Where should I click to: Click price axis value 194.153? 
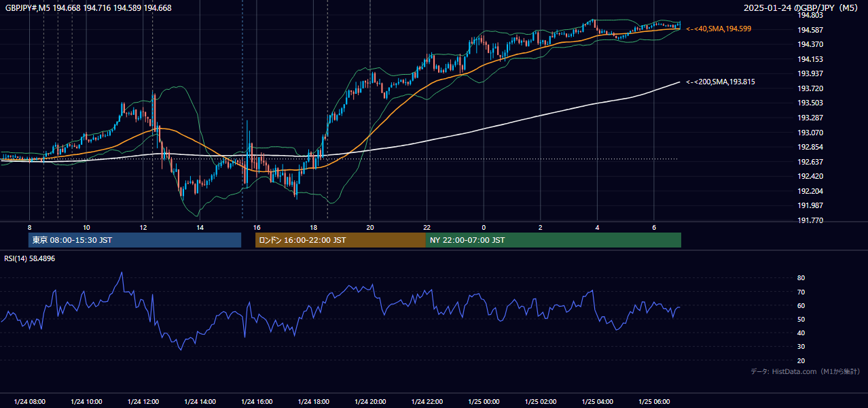point(809,59)
